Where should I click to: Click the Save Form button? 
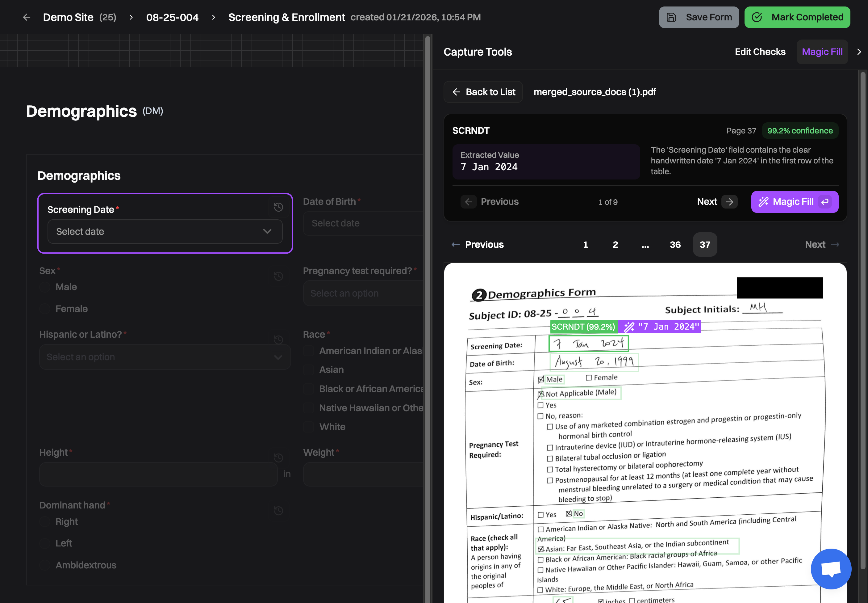[699, 17]
